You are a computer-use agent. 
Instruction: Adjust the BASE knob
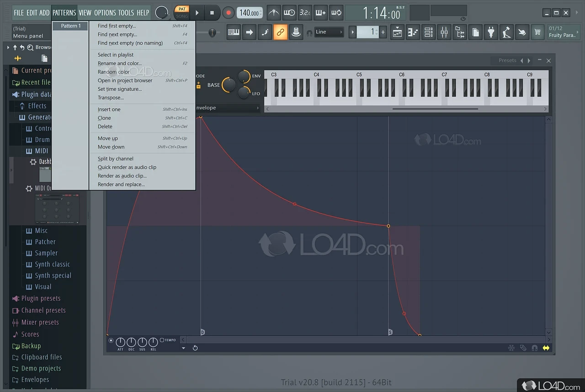[x=229, y=85]
